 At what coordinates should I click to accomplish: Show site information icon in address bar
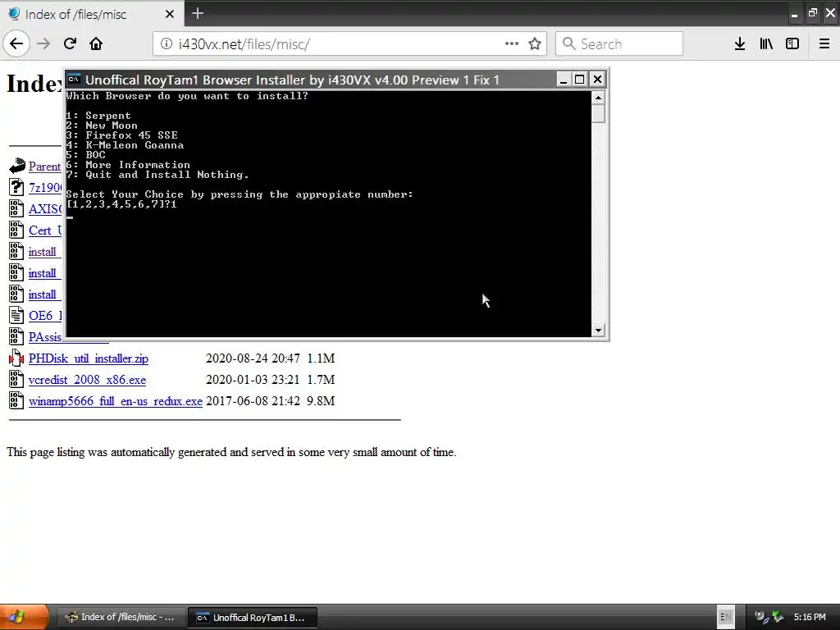(166, 44)
